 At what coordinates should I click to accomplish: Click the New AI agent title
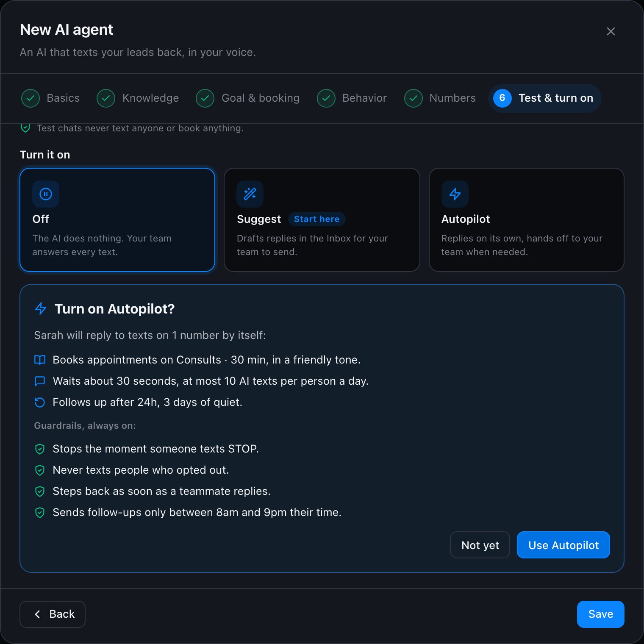[x=67, y=30]
